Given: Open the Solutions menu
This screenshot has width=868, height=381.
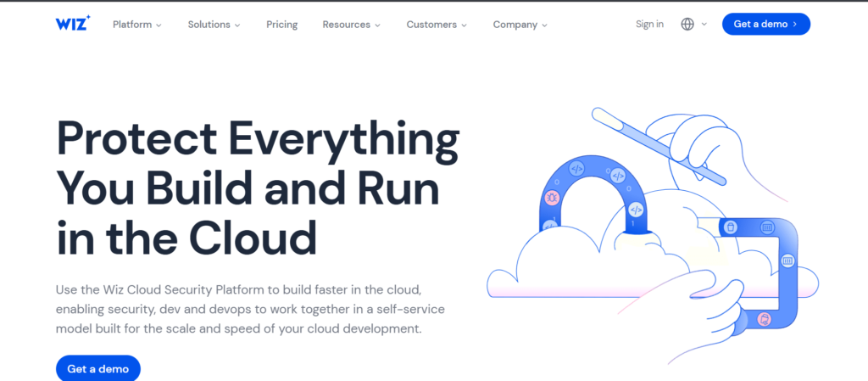Looking at the screenshot, I should tap(209, 25).
